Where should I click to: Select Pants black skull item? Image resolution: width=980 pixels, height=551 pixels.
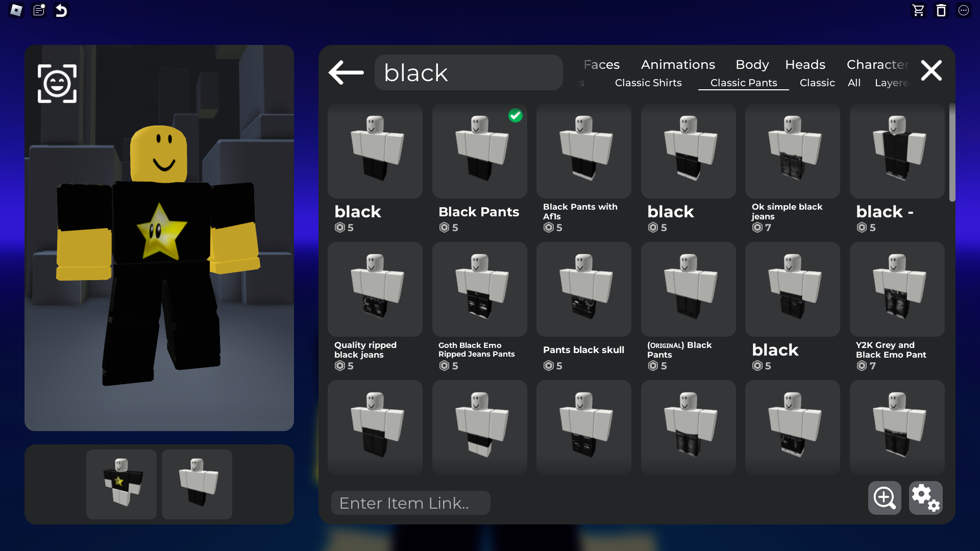583,289
